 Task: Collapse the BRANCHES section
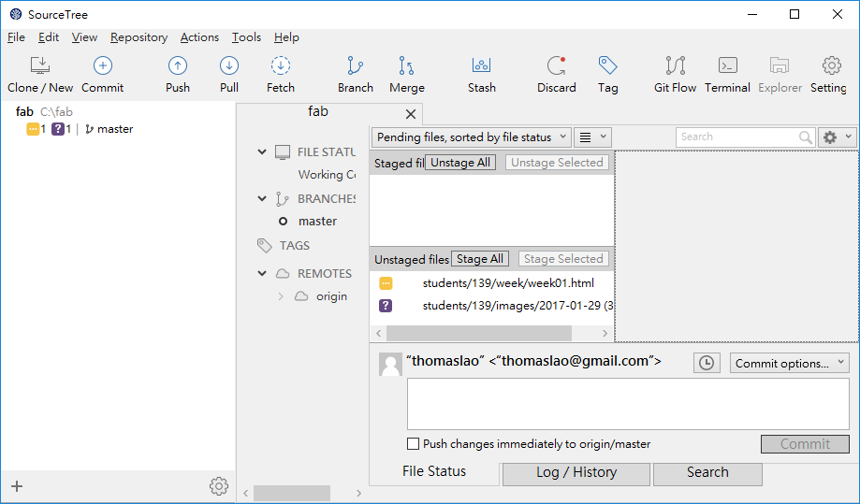262,198
